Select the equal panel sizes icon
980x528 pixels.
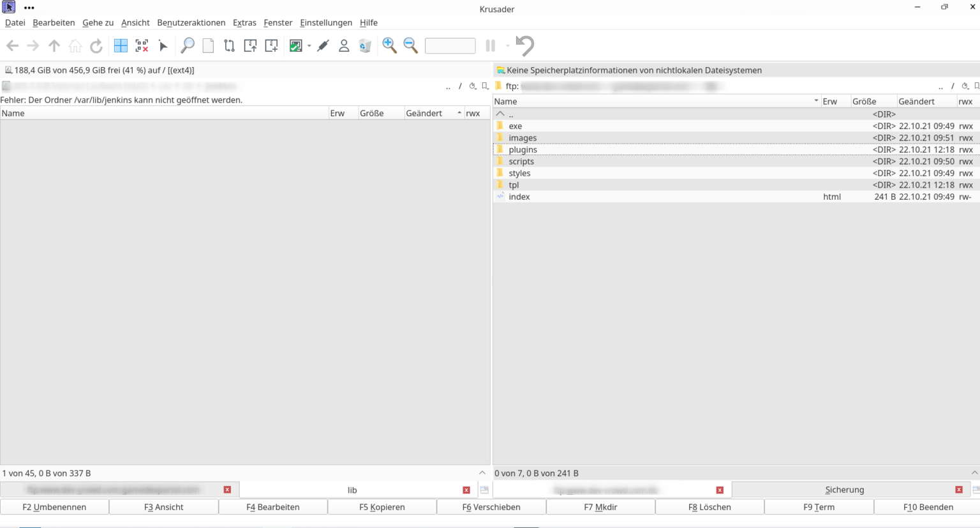120,45
